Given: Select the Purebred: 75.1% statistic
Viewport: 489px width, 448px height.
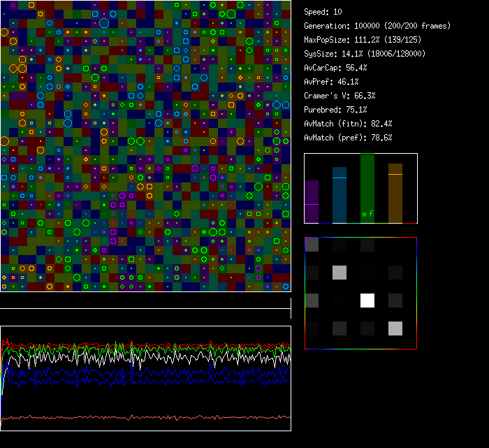Looking at the screenshot, I should (x=335, y=110).
